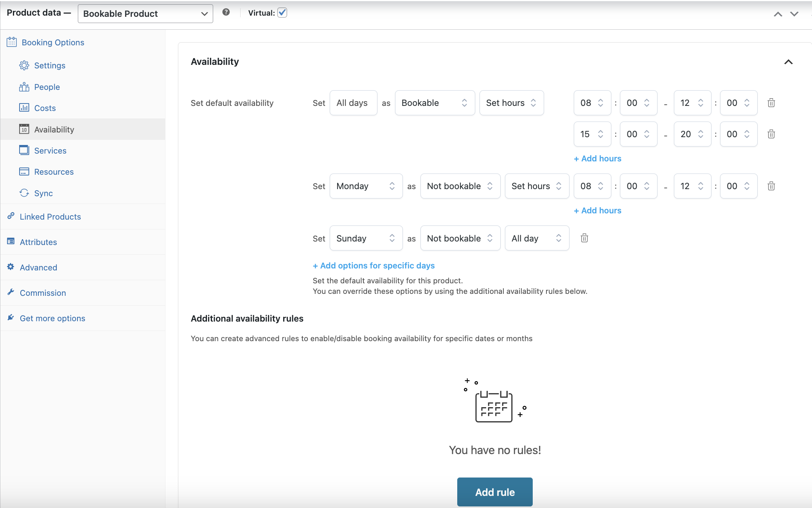Open the Bookable Product type dropdown
The height and width of the screenshot is (508, 812).
coord(145,14)
